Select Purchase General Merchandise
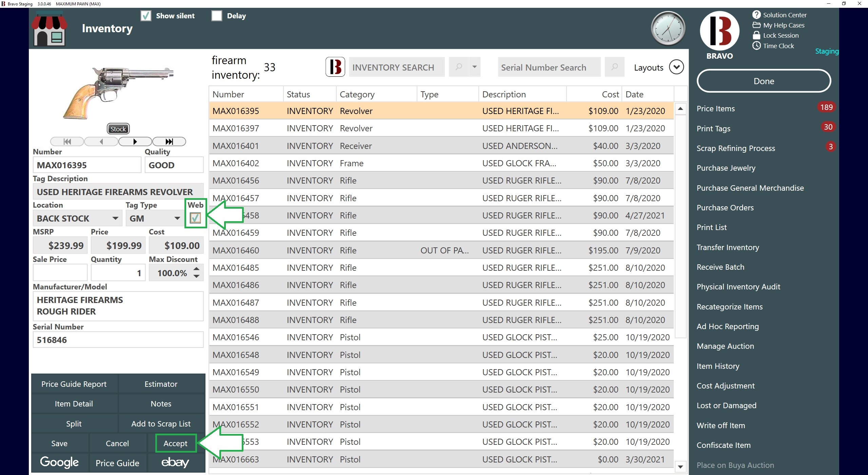This screenshot has height=475, width=868. (x=750, y=188)
